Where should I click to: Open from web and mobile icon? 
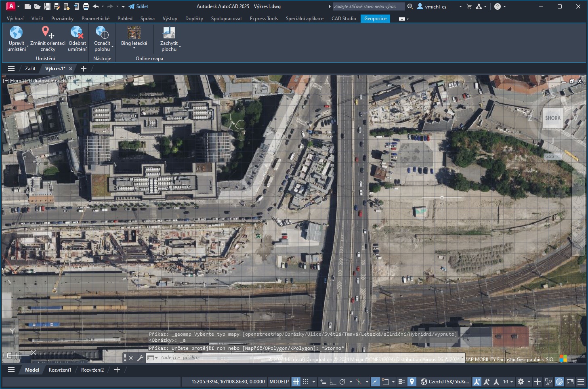click(x=66, y=6)
